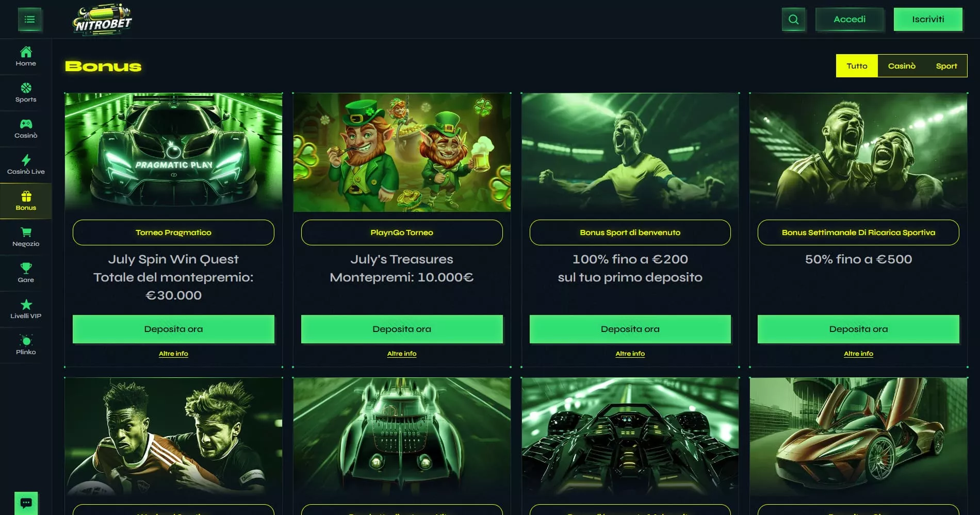Viewport: 980px width, 515px height.
Task: Click Deposita ora under Torneo Pragmatico
Action: [x=173, y=329]
